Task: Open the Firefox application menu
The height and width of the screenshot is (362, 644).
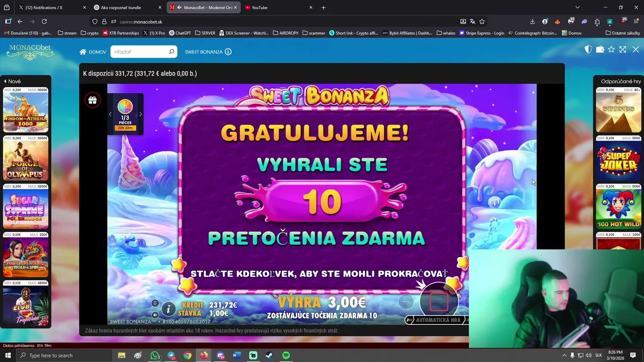Action: point(636,22)
